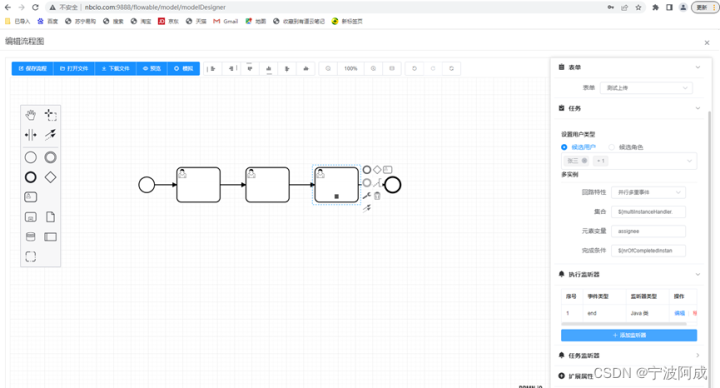This screenshot has height=388, width=720.
Task: Open the 回路特性 dropdown
Action: (648, 192)
